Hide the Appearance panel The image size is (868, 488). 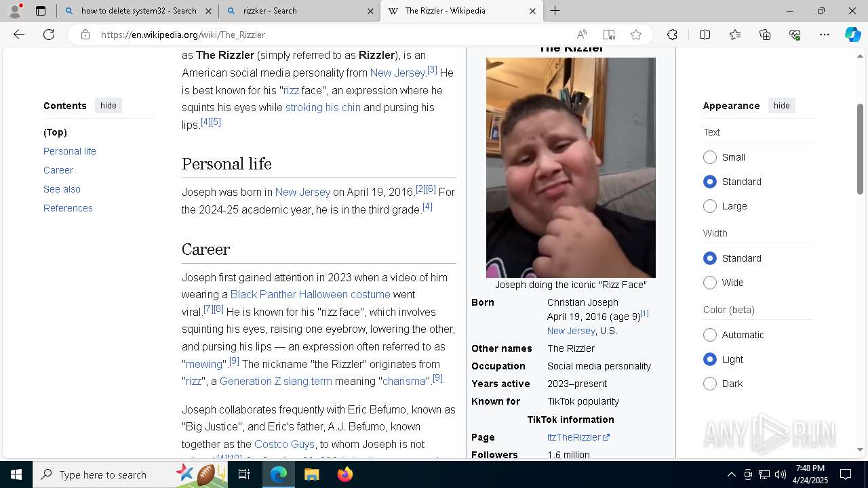click(782, 106)
